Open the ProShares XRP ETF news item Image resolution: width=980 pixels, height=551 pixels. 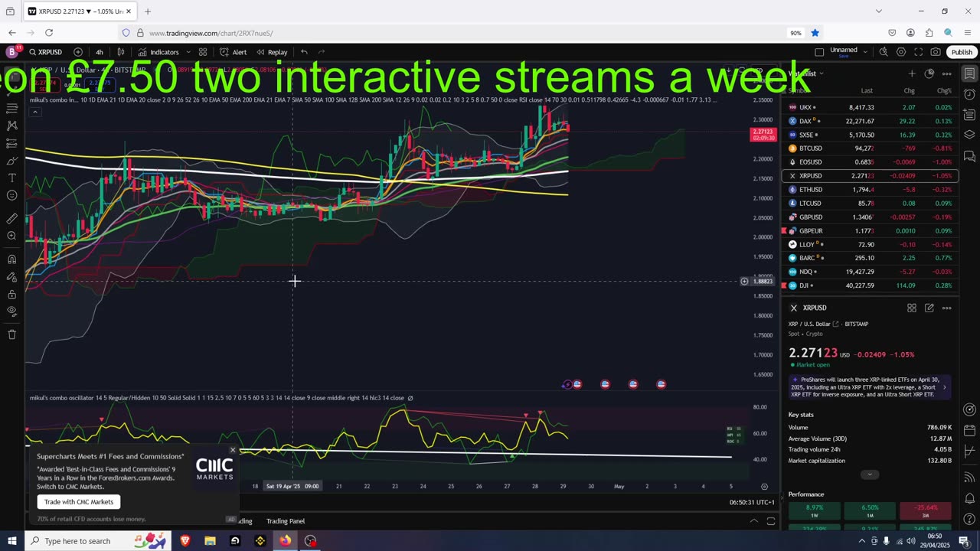coord(870,386)
